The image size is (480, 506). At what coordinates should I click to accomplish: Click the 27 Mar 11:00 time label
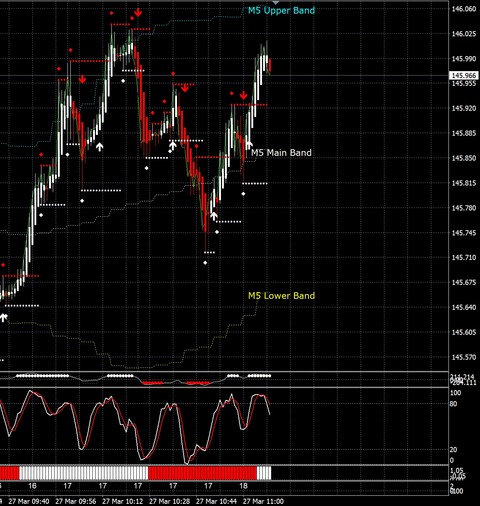tap(263, 501)
